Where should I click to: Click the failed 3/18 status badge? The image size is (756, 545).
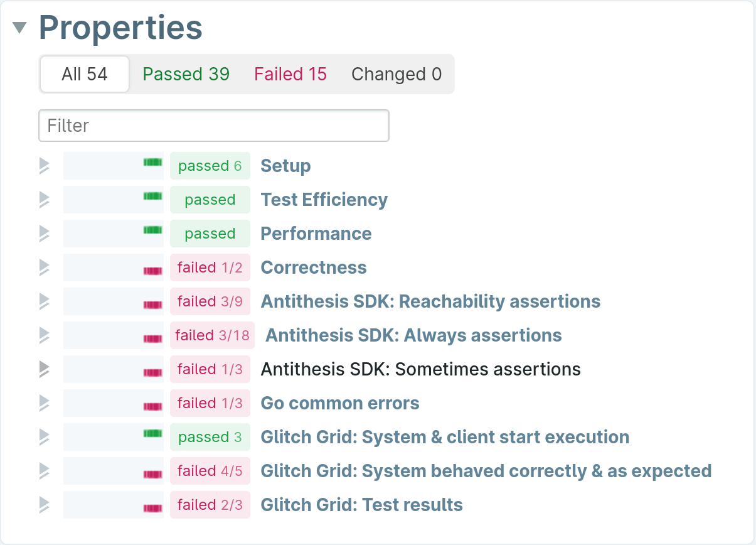tap(212, 335)
